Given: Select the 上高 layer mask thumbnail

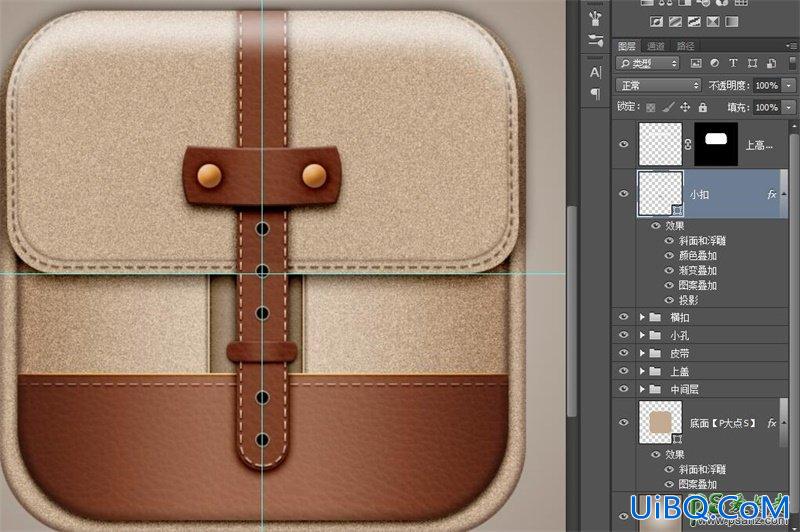Looking at the screenshot, I should [716, 144].
